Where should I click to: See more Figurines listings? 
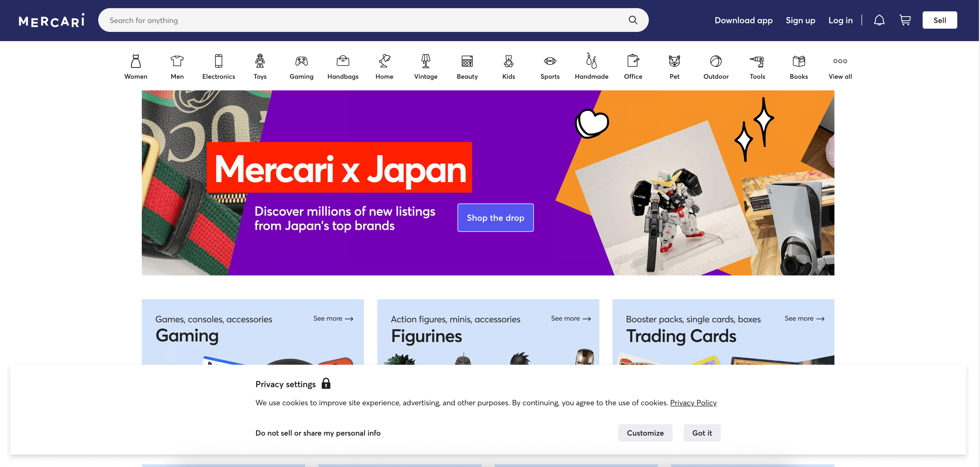coord(570,319)
